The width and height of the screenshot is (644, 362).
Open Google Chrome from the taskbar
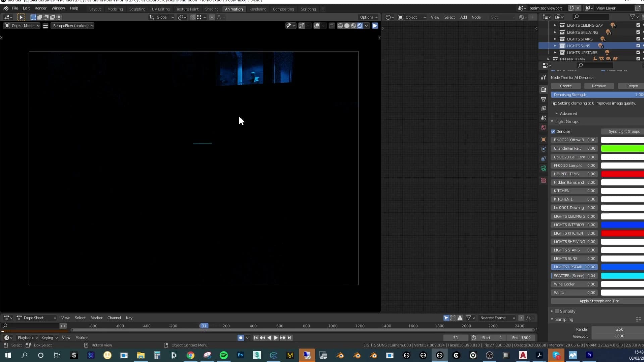191,355
